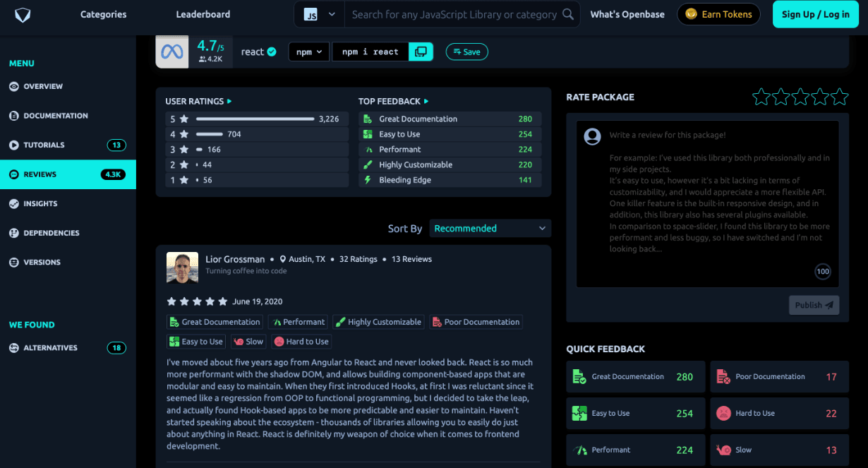868x468 pixels.
Task: Save the react package
Action: click(467, 52)
